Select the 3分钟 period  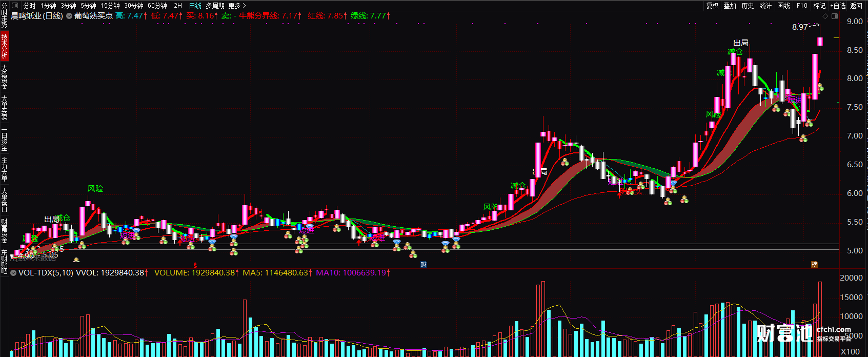(x=68, y=6)
